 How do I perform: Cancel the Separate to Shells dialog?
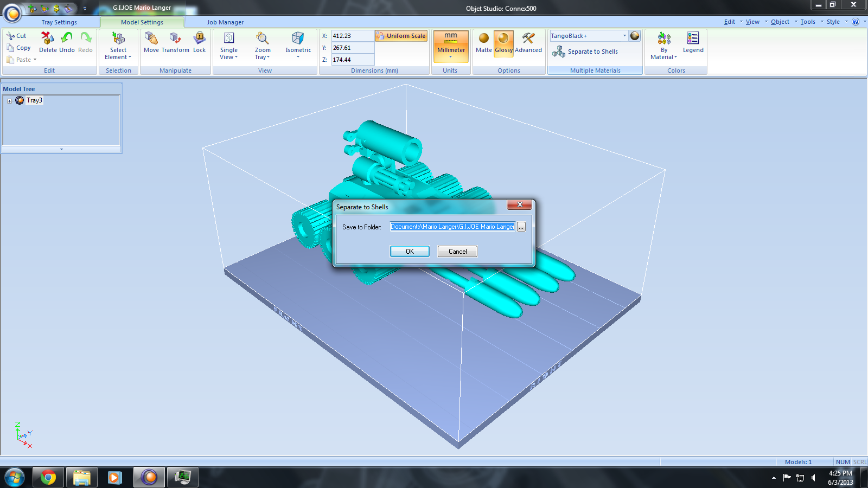pyautogui.click(x=457, y=252)
